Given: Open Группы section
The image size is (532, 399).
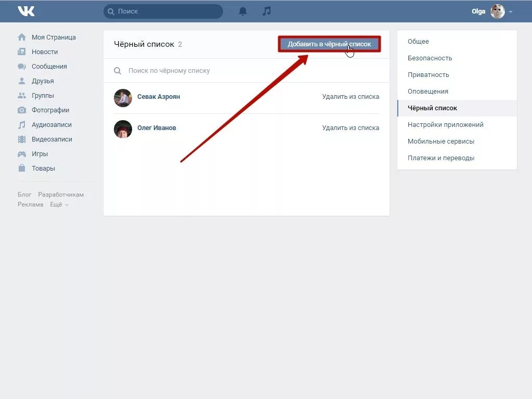Looking at the screenshot, I should tap(43, 95).
